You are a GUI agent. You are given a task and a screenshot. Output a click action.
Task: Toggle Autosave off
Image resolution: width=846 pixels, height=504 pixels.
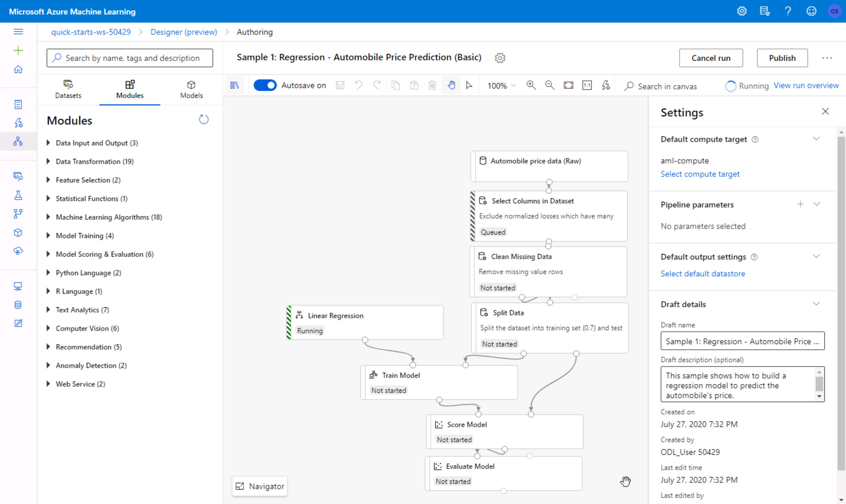tap(265, 85)
